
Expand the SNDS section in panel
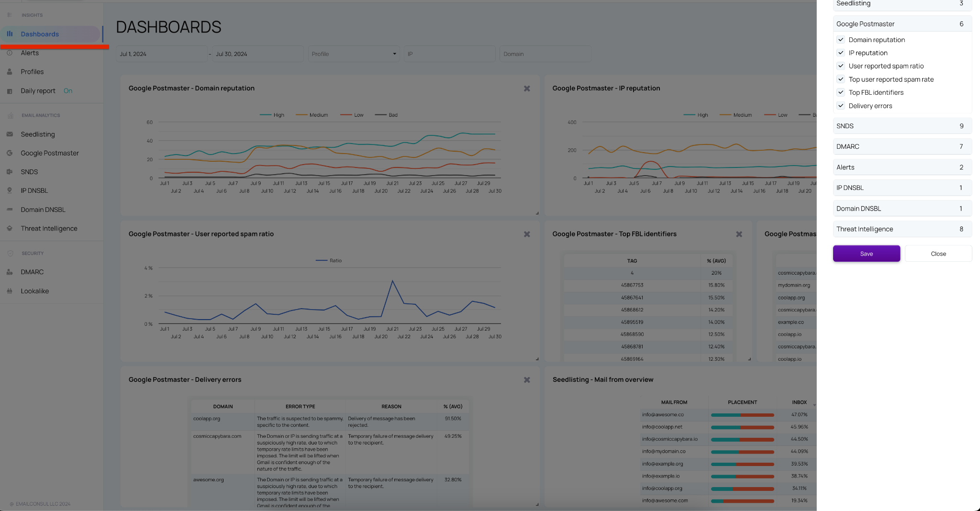(x=902, y=126)
